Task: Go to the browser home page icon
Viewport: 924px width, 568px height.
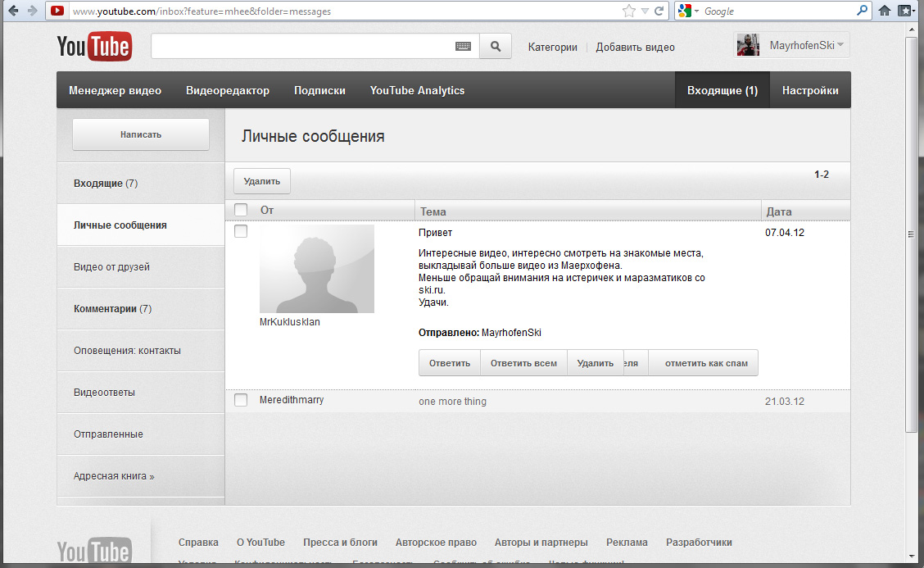Action: pos(885,11)
